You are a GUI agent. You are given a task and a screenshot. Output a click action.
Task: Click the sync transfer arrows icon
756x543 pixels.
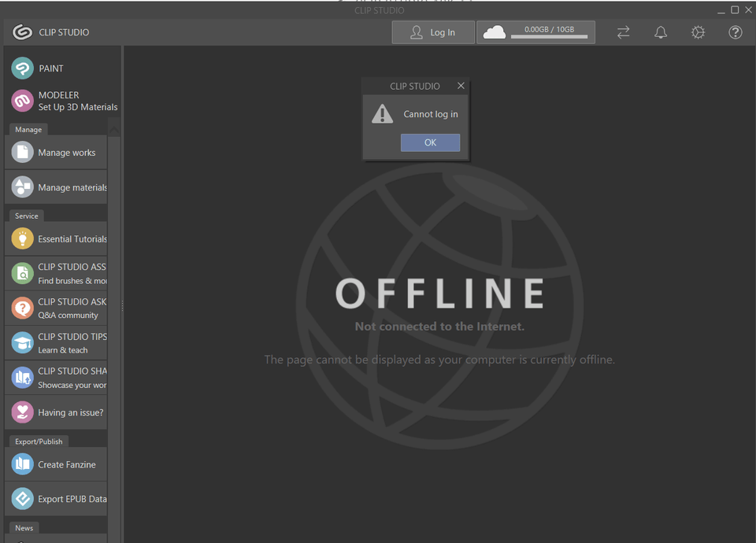[623, 32]
